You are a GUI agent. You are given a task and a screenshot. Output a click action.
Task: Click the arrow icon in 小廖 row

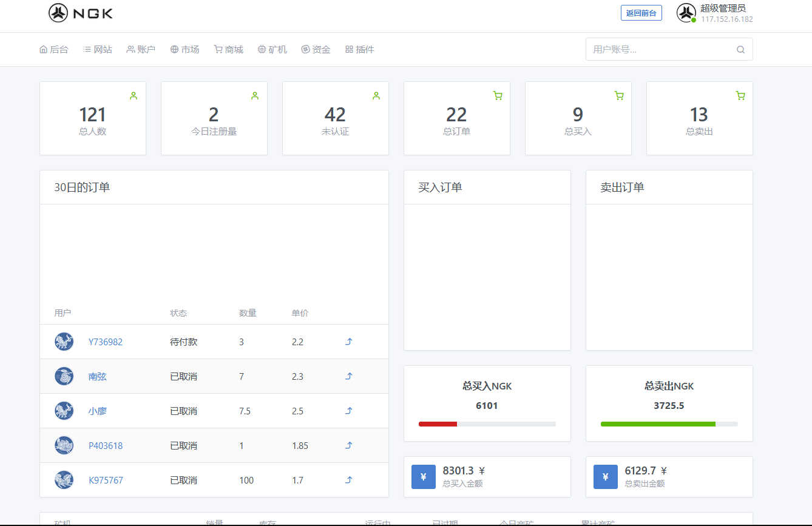(349, 411)
